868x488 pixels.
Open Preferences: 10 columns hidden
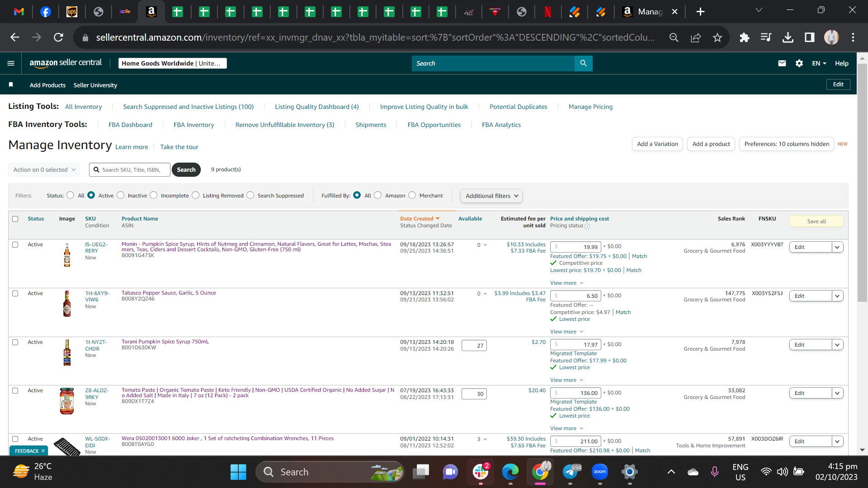pyautogui.click(x=786, y=144)
